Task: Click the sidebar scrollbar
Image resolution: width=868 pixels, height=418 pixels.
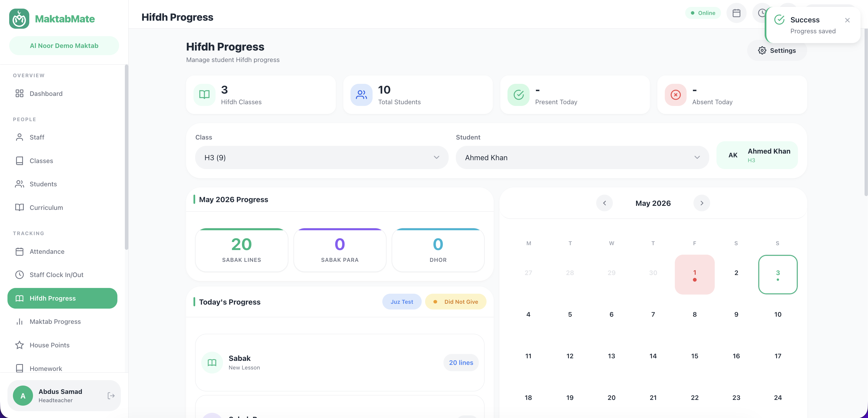Action: pyautogui.click(x=126, y=157)
